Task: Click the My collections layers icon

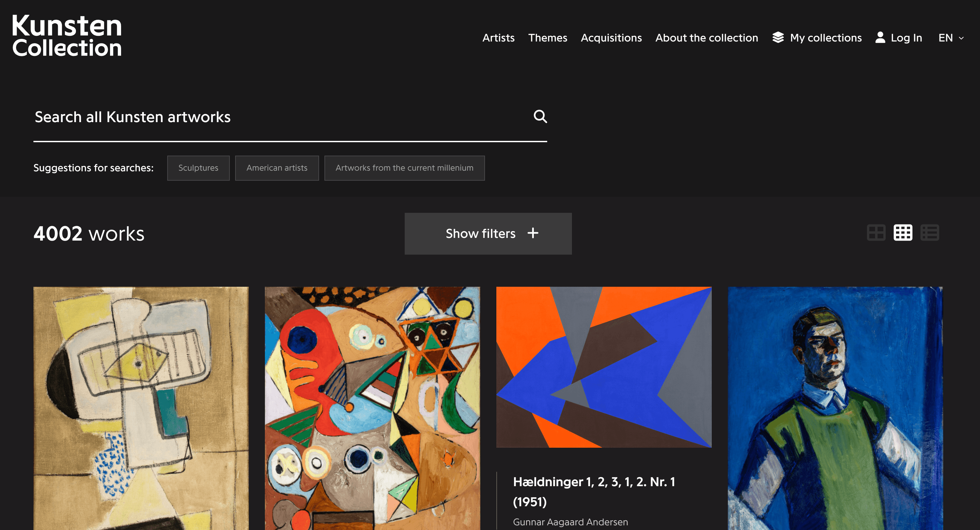Action: click(x=778, y=38)
